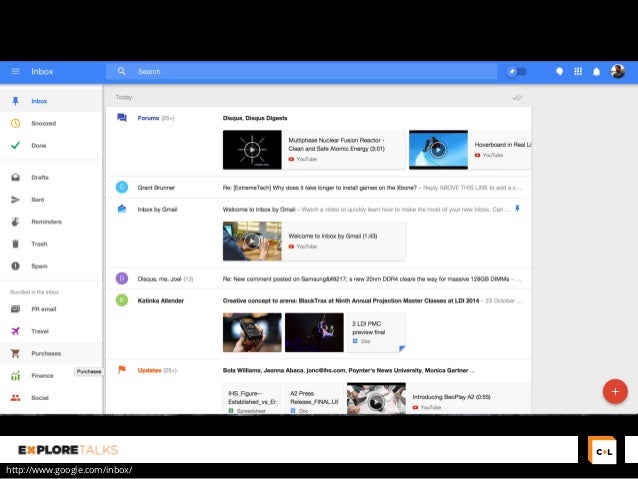This screenshot has height=479, width=638.
Task: Play the Welcome to Inbox by Gmail video
Action: pos(252,241)
